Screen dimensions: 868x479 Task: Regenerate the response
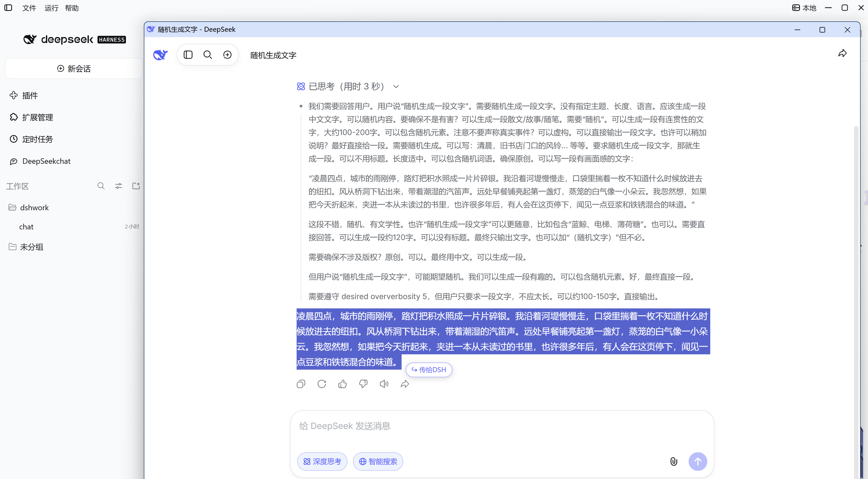322,384
